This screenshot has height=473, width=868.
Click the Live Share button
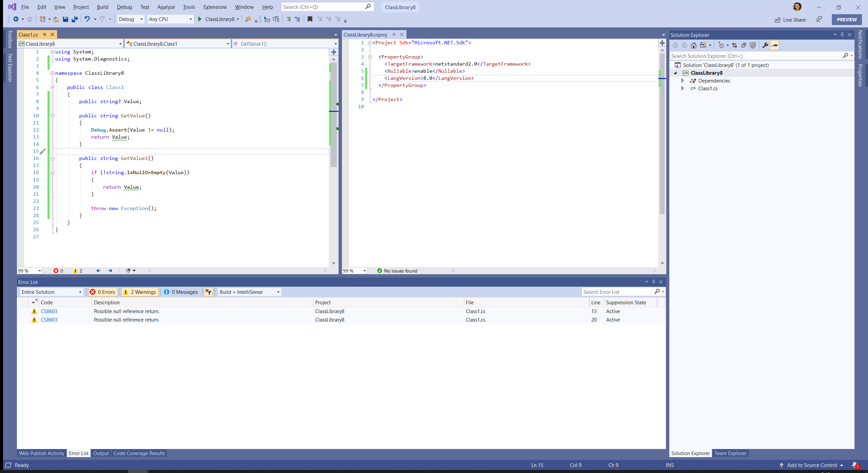pyautogui.click(x=790, y=20)
